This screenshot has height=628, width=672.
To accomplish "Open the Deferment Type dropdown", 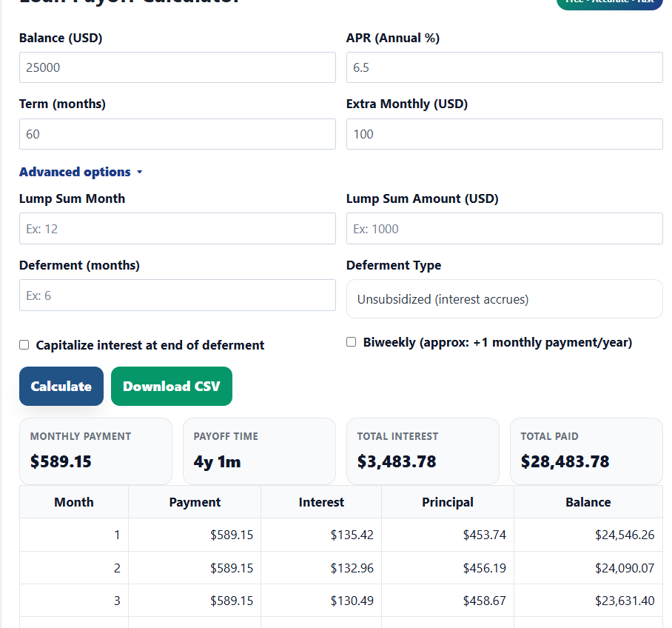I will 504,299.
